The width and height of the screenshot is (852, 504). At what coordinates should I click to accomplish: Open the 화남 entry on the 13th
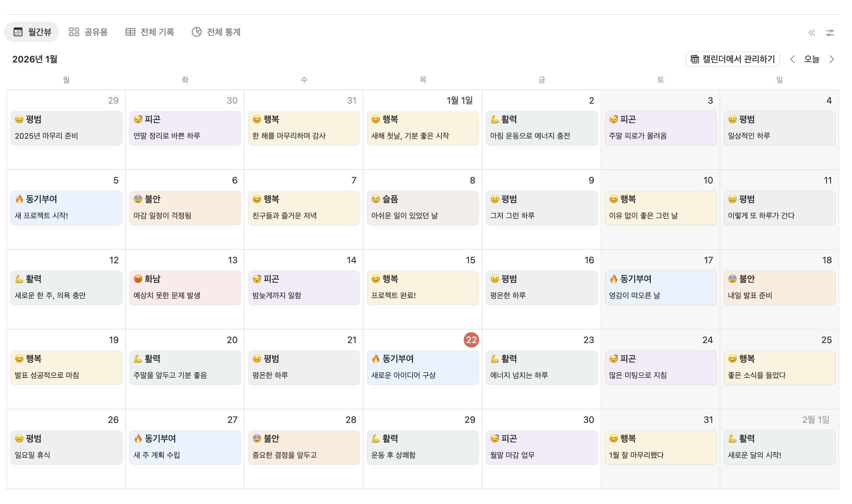click(185, 287)
